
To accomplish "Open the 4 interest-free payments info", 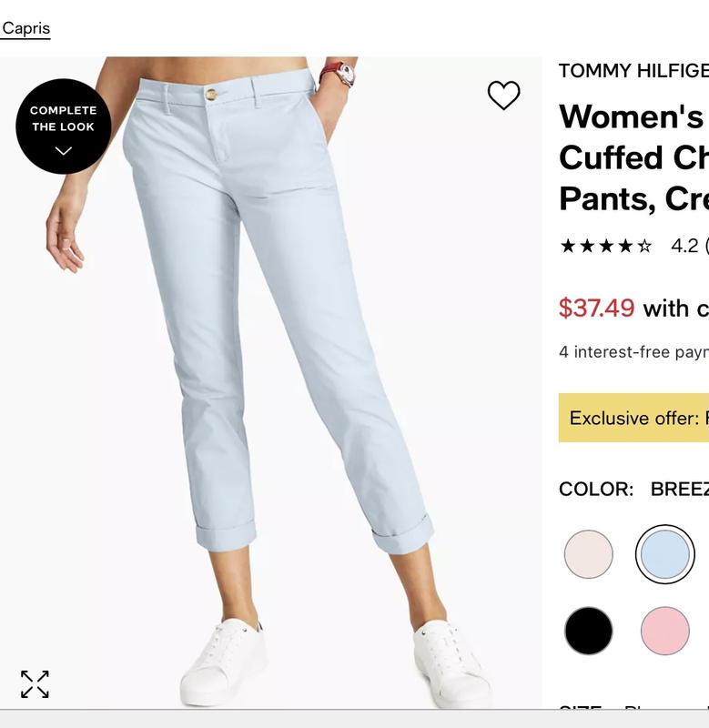I will [633, 351].
